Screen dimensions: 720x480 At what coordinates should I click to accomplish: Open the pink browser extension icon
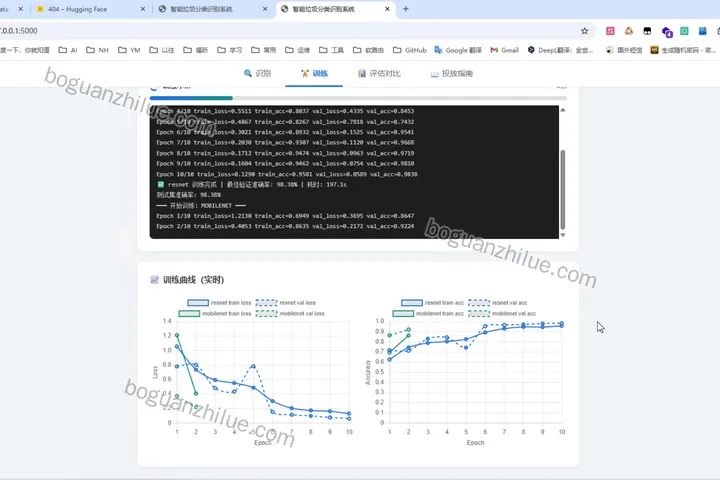point(610,31)
